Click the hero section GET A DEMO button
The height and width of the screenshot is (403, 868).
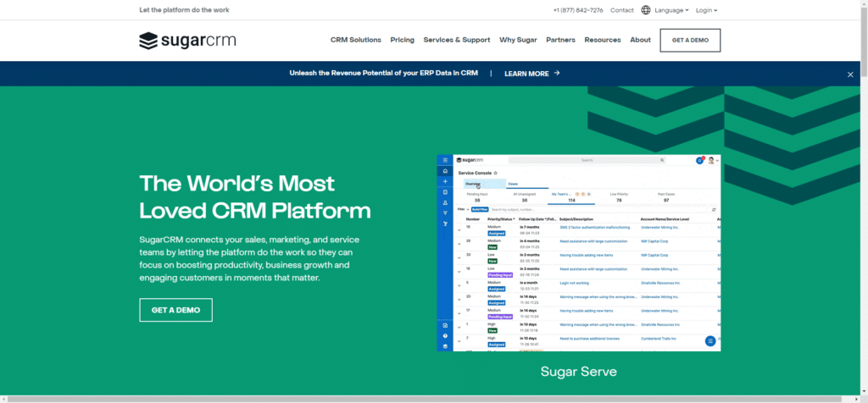pyautogui.click(x=176, y=310)
